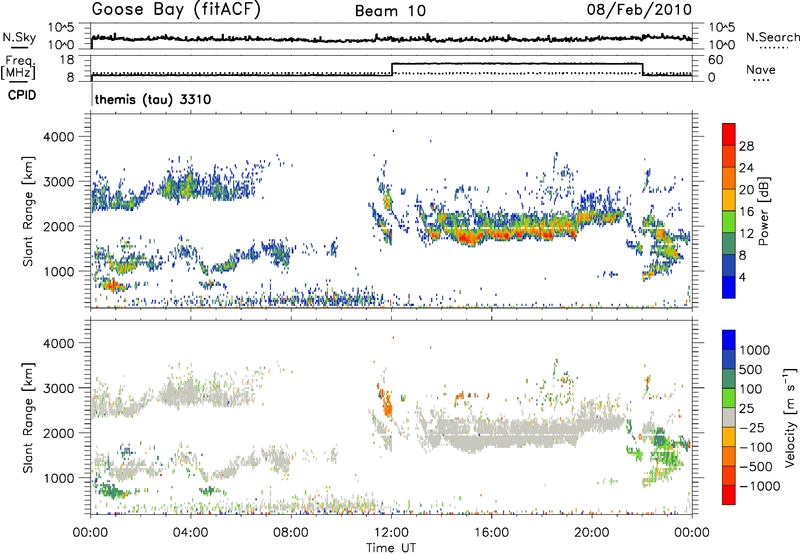
Task: Click the "-500" label on Velocity color bar
Action: point(756,466)
